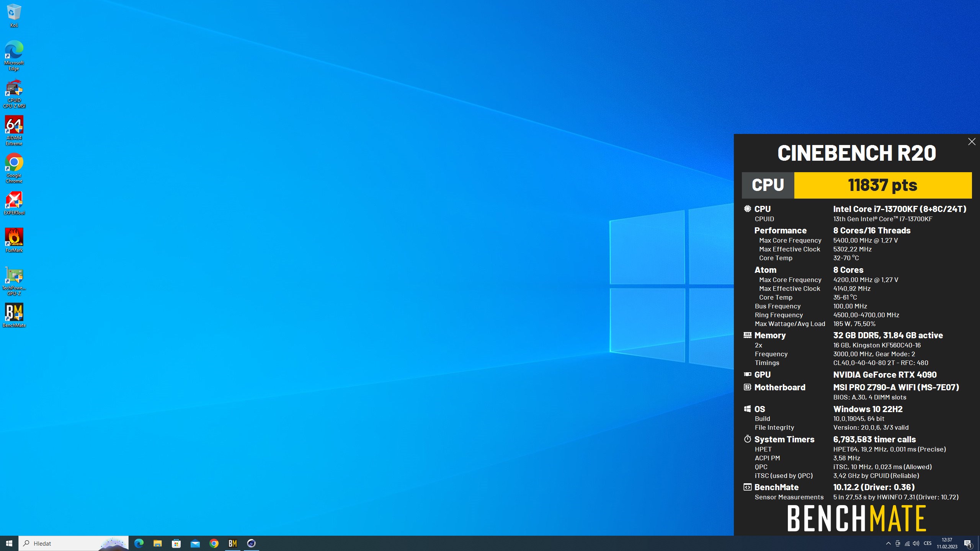
Task: Select the 4200.00 MHz @ 1.27 V value
Action: tap(866, 280)
